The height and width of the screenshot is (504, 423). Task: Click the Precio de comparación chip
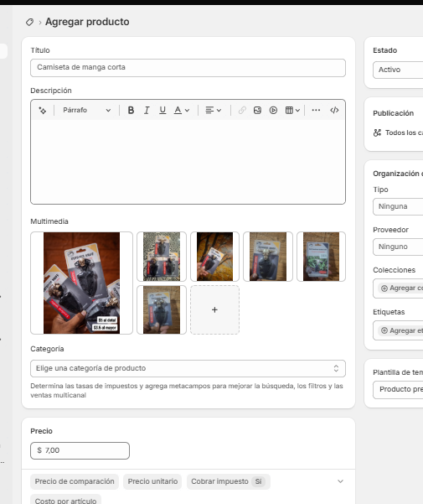(x=75, y=481)
